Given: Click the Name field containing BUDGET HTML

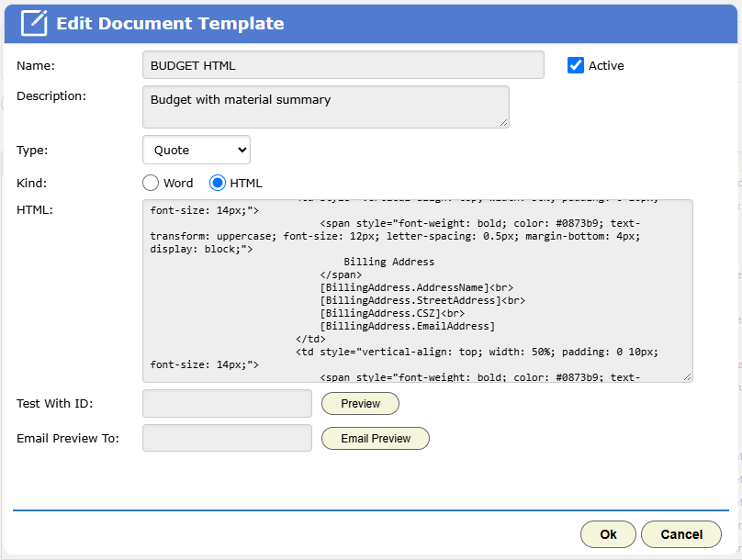Looking at the screenshot, I should 343,65.
